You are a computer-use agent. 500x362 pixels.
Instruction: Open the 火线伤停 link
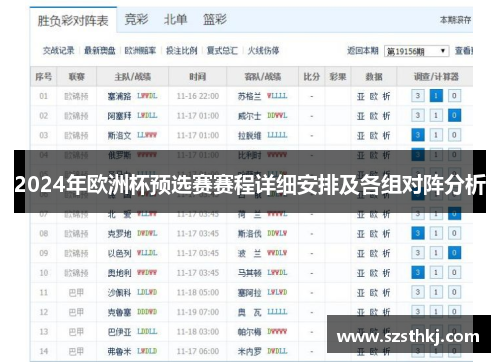(x=263, y=51)
